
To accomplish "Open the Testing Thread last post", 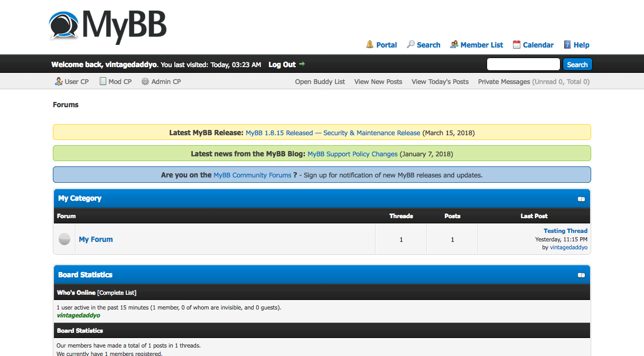I will [x=565, y=231].
